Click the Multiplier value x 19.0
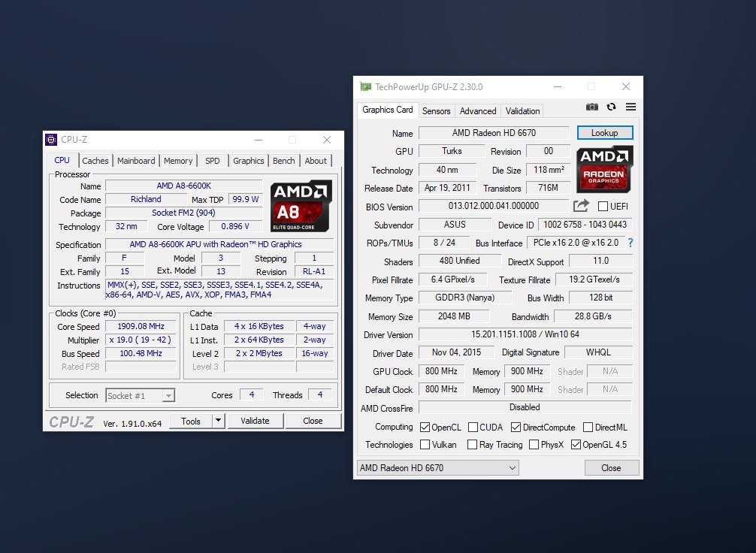 [x=141, y=340]
